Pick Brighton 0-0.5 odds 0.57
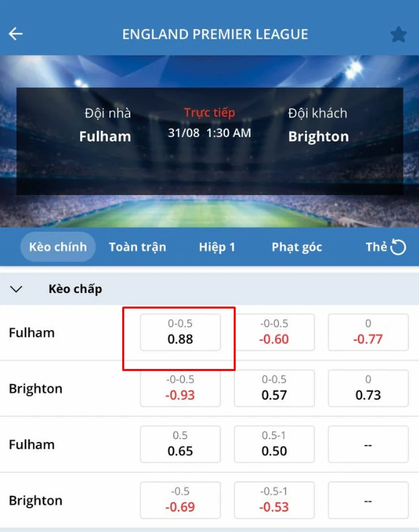 coord(274,388)
